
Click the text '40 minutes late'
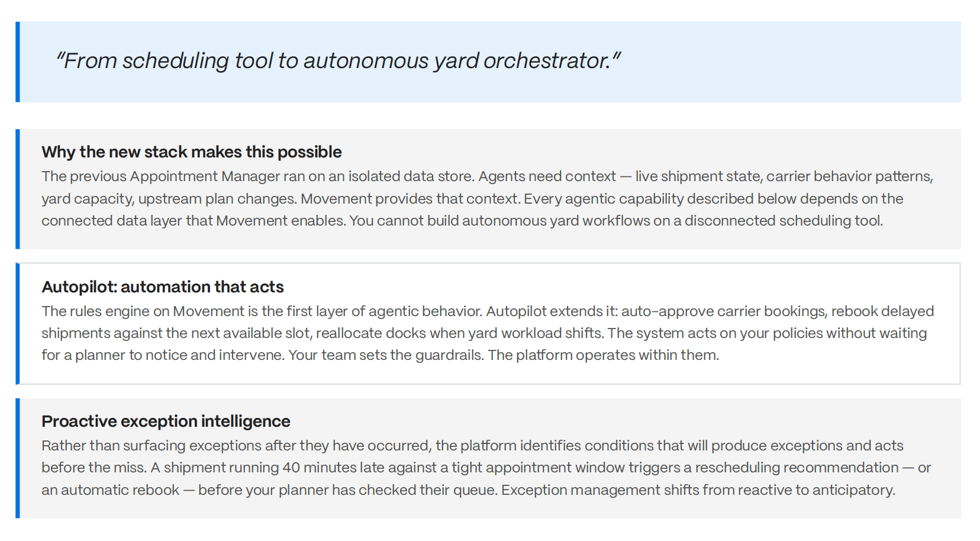click(x=334, y=468)
